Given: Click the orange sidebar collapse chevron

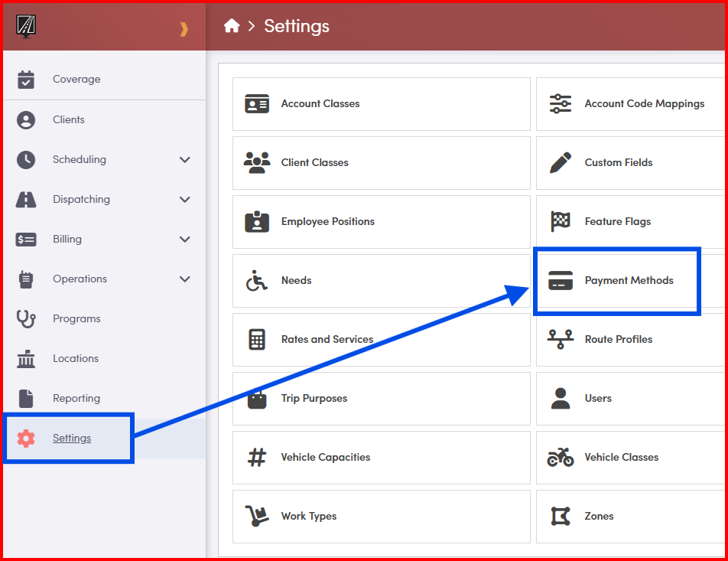Looking at the screenshot, I should coord(184,29).
